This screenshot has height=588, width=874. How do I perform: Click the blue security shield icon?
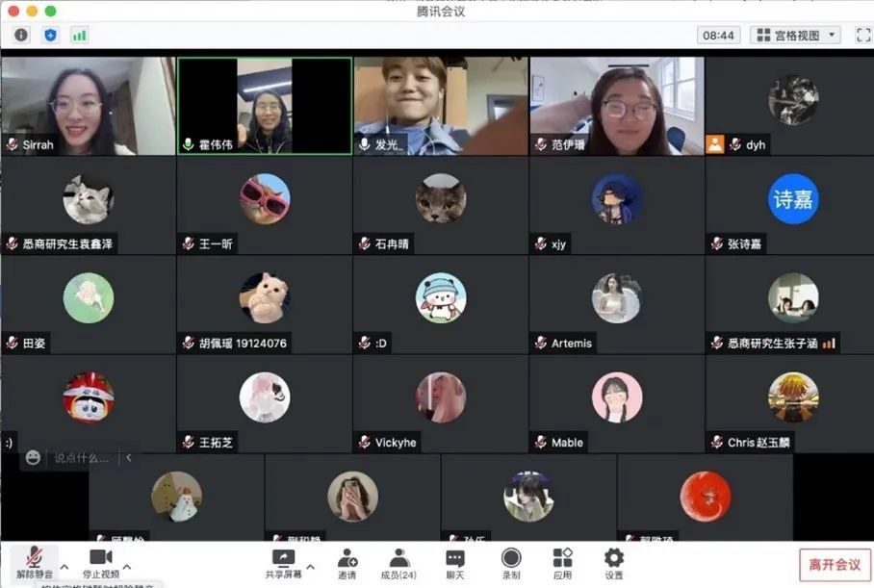[x=50, y=36]
